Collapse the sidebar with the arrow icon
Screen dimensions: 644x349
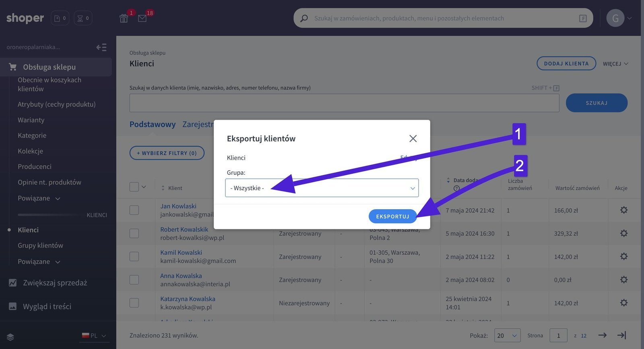(x=101, y=48)
